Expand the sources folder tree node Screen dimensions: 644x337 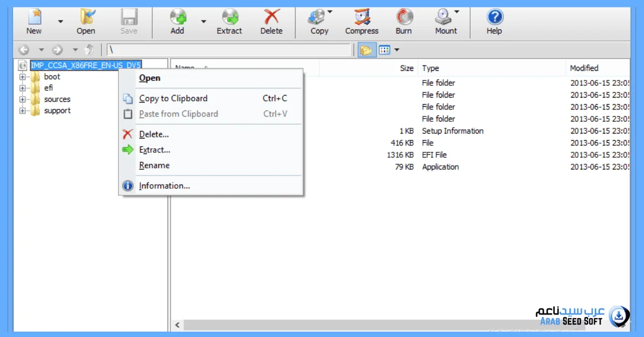point(23,99)
